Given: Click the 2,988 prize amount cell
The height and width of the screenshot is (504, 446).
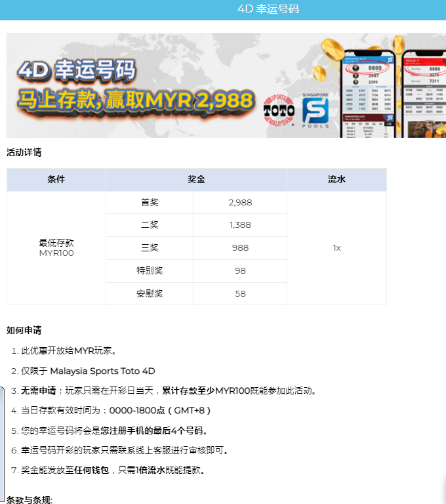Looking at the screenshot, I should 240,203.
